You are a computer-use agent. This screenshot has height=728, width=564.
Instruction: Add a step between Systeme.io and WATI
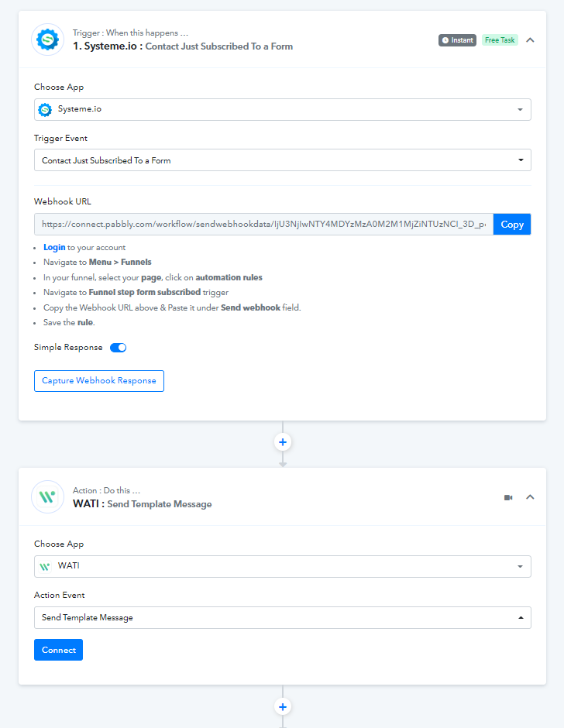coord(283,442)
